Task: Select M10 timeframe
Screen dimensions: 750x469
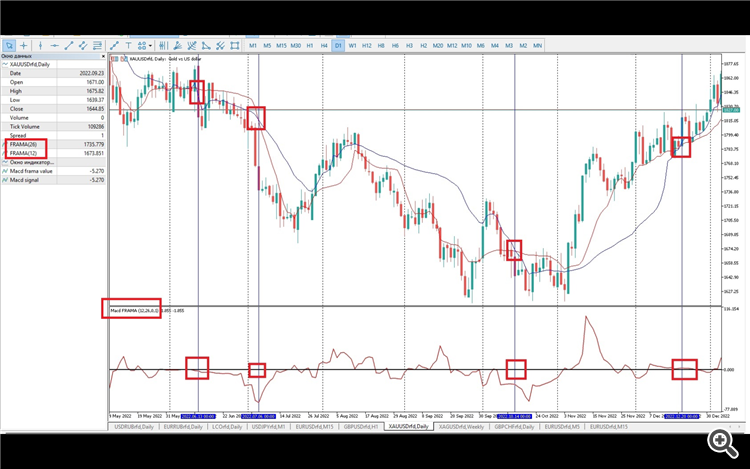Action: coord(466,45)
